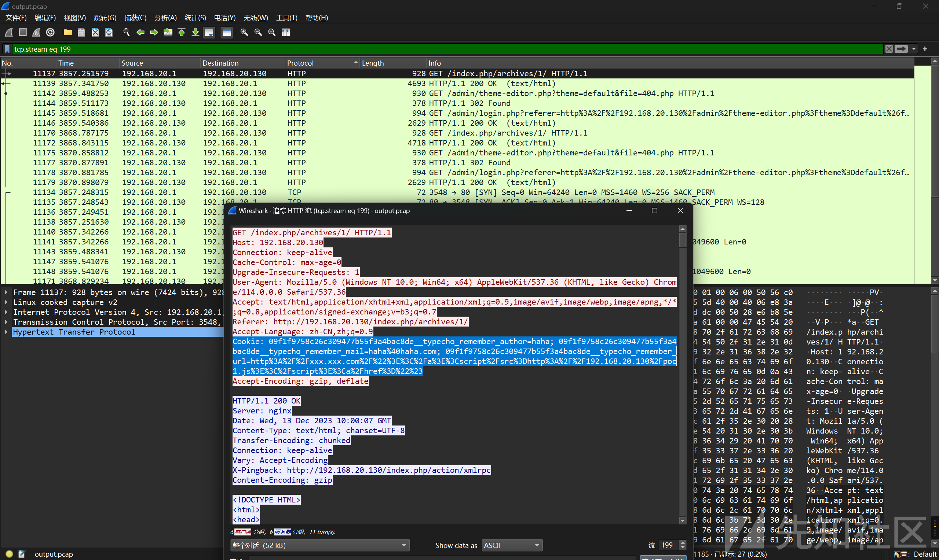The width and height of the screenshot is (939, 560).
Task: Increase stream number 199 with up stepper
Action: click(682, 543)
